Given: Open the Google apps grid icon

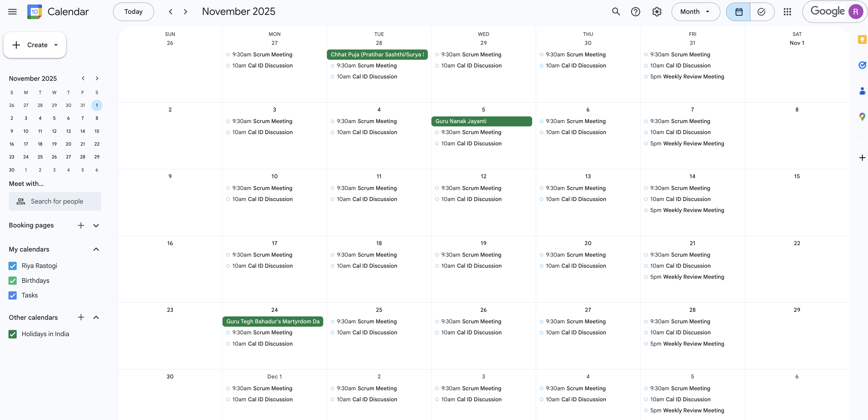Looking at the screenshot, I should coord(788,12).
